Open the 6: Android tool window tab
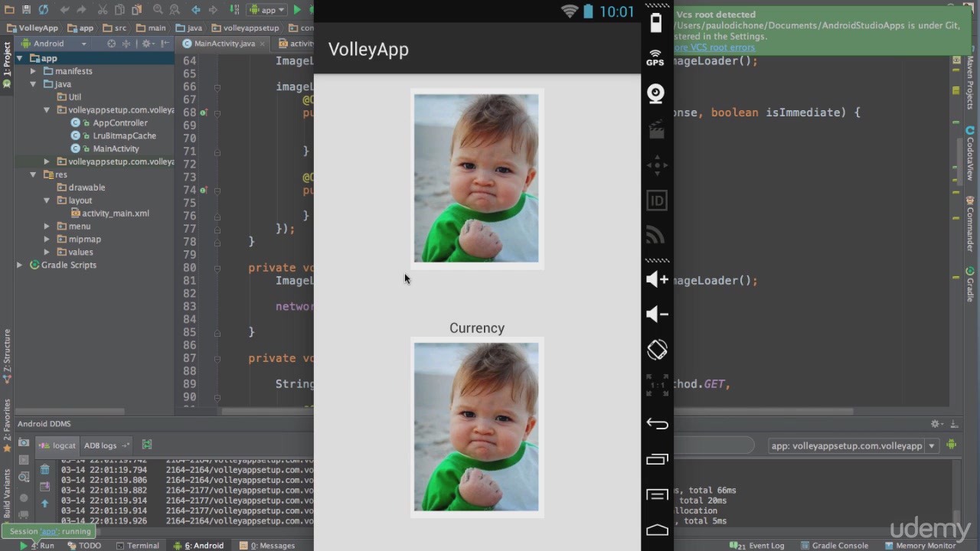 tap(198, 546)
